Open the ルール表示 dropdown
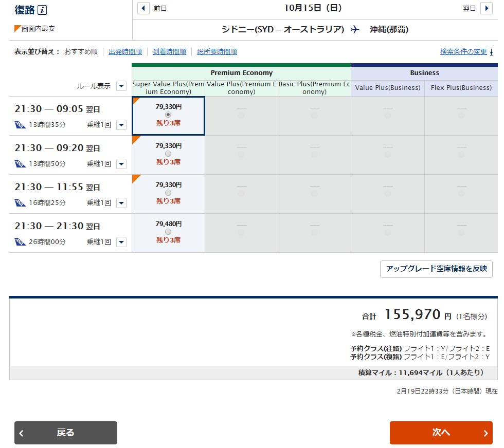 point(121,86)
